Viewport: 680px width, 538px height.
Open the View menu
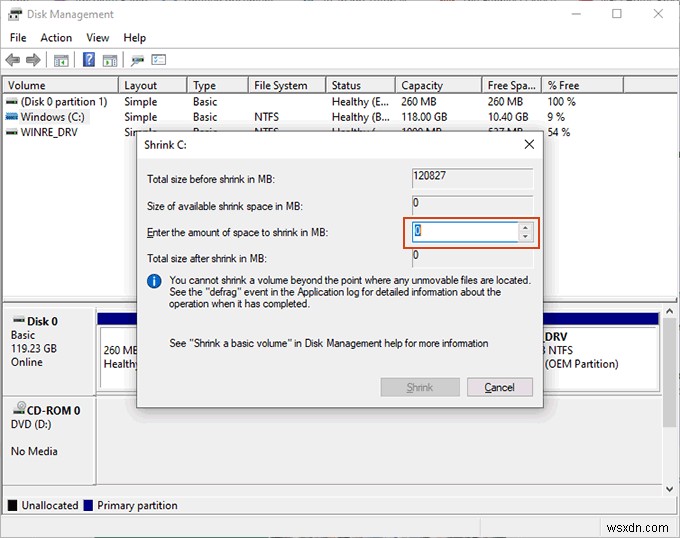click(98, 38)
